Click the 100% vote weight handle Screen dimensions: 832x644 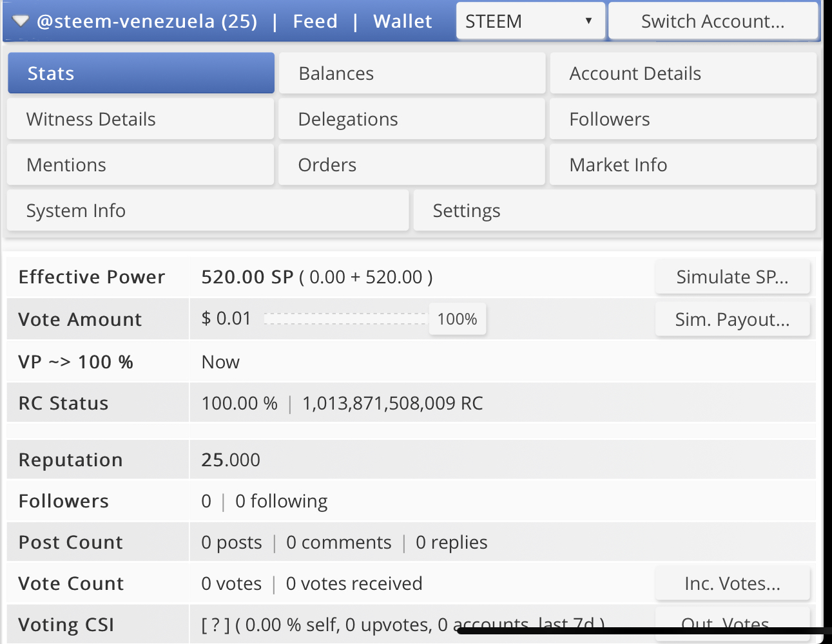[458, 319]
